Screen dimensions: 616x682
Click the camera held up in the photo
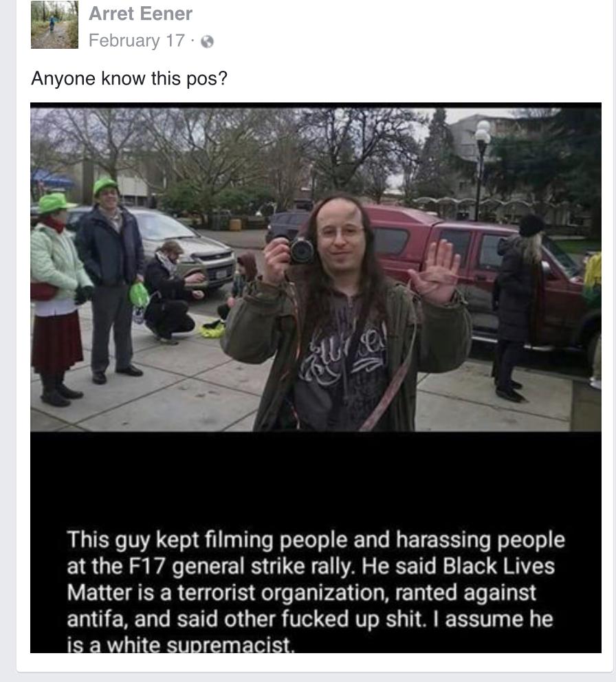pos(300,251)
